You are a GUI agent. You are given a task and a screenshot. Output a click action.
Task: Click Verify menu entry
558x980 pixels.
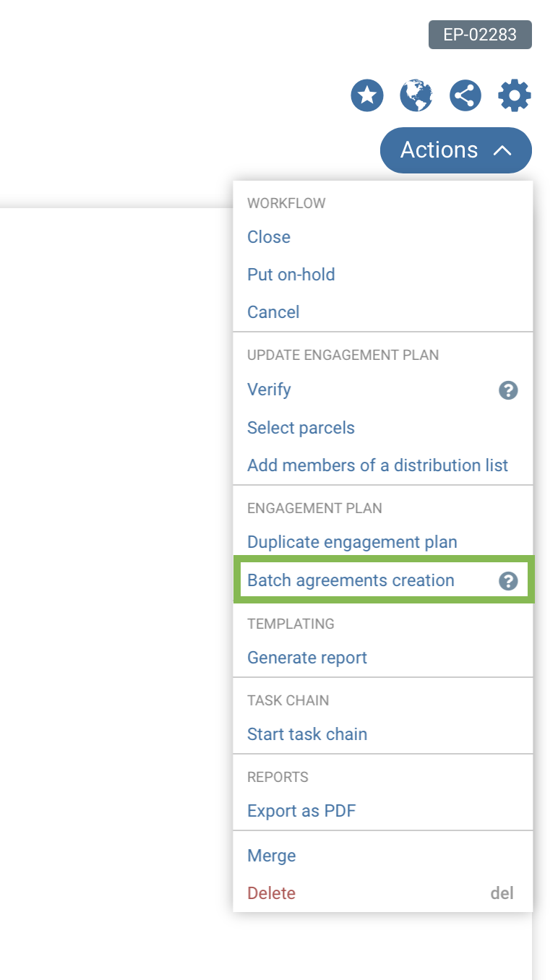click(269, 390)
